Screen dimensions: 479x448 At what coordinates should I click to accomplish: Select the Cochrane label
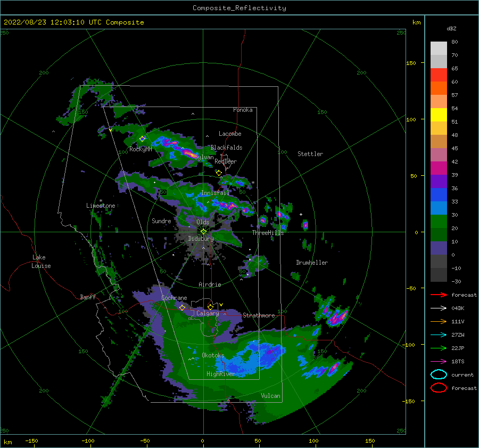[x=174, y=298]
